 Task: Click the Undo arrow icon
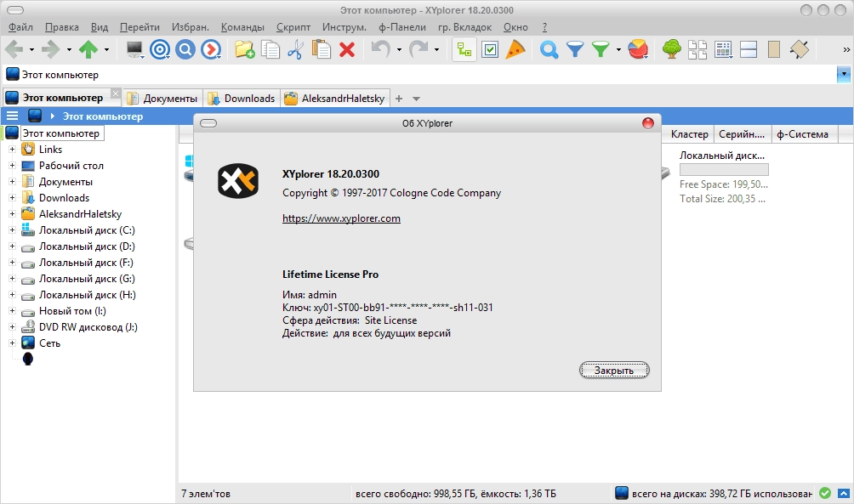coord(380,49)
